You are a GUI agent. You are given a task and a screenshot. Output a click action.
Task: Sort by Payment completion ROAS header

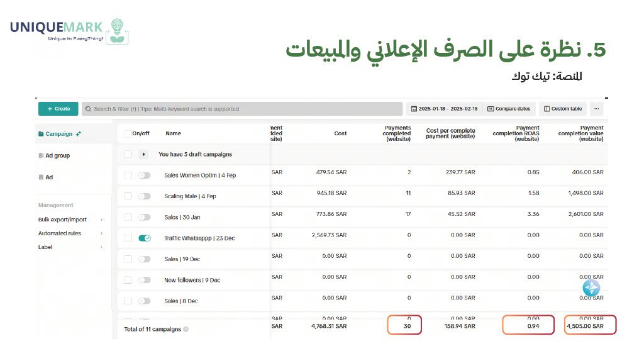[x=516, y=133]
